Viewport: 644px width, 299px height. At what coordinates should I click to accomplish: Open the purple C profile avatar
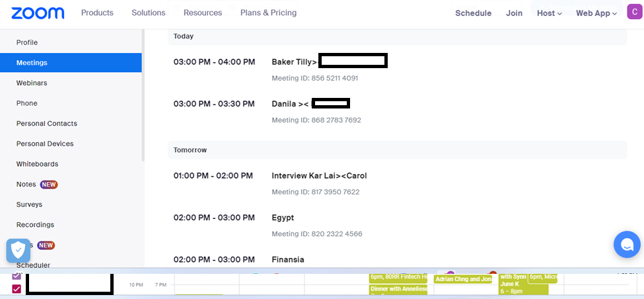[x=635, y=13]
